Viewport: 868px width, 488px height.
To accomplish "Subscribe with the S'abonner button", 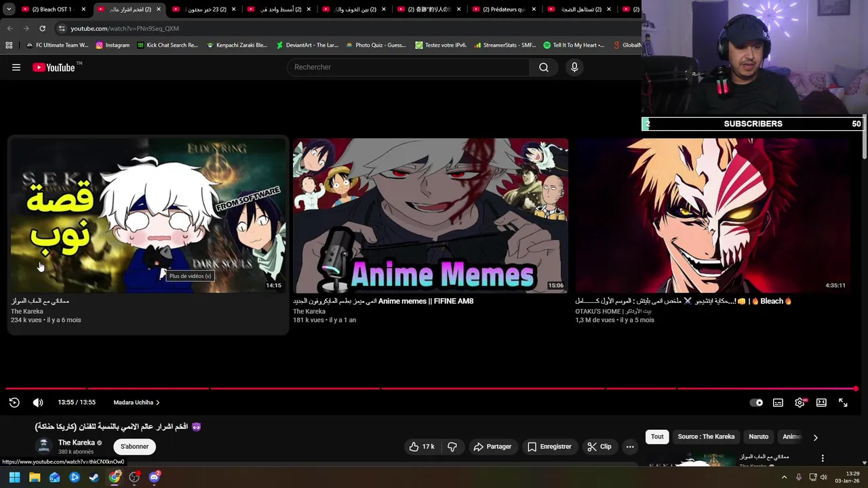I will [x=134, y=447].
